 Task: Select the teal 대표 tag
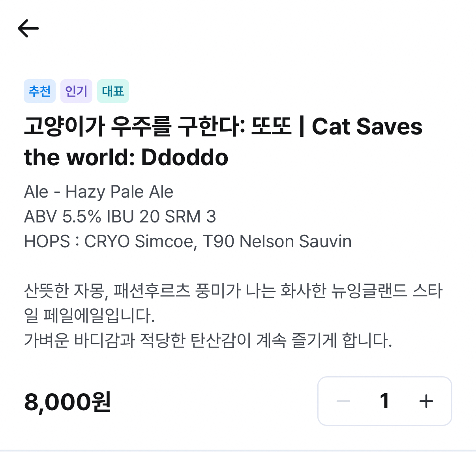[113, 91]
